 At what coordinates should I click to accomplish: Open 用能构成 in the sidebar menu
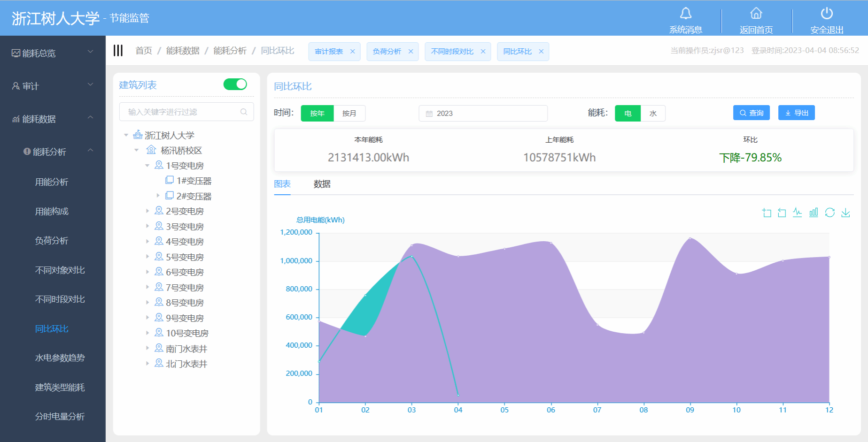52,212
